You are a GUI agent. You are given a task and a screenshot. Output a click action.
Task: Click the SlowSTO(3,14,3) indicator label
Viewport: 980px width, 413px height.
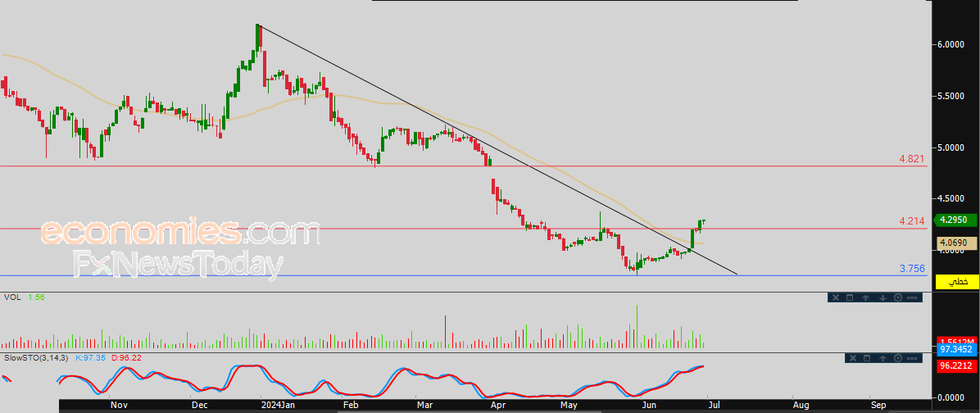click(x=38, y=358)
